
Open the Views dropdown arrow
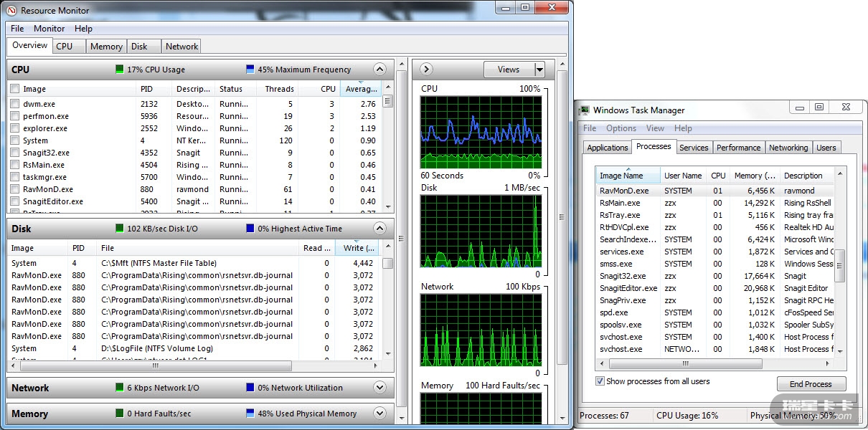[539, 70]
